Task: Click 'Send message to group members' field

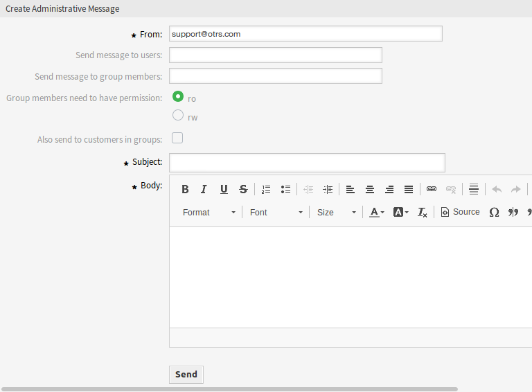Action: point(276,76)
